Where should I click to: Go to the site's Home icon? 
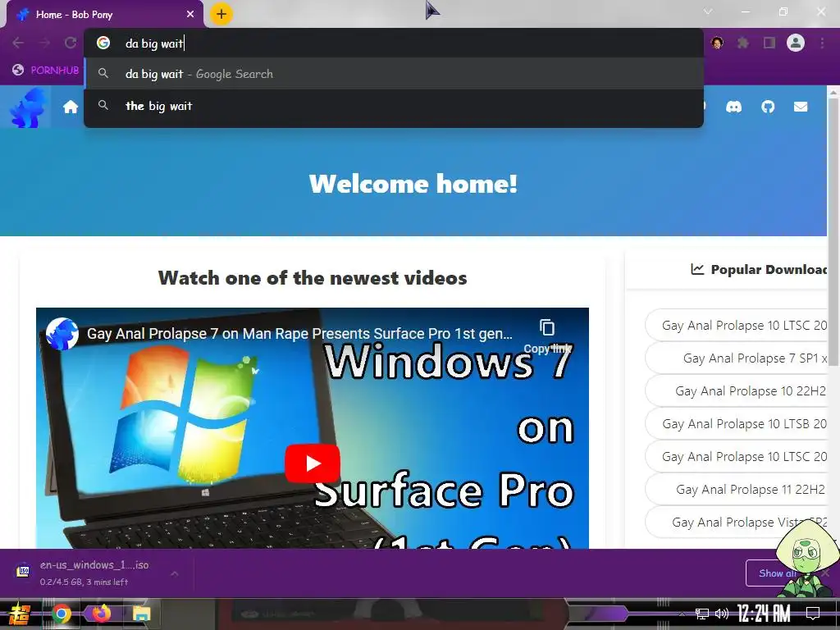[71, 107]
